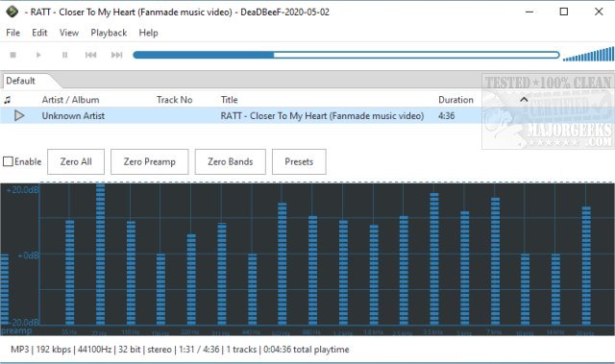
Task: Sort by Artist / Album column header
Action: [x=70, y=100]
